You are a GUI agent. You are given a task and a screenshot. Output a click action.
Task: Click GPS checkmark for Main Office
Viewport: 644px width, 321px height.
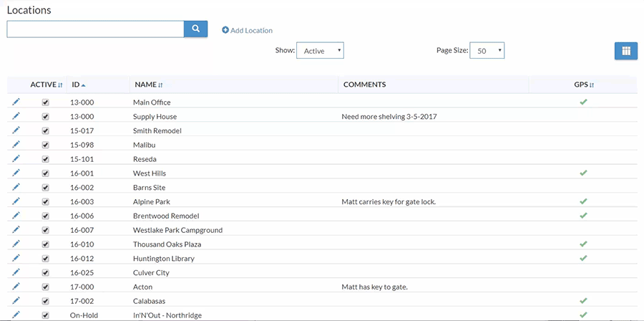point(583,102)
